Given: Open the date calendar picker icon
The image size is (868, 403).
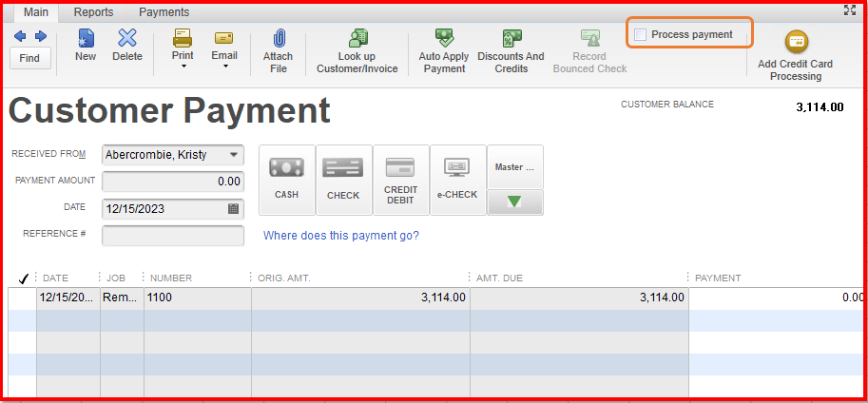Looking at the screenshot, I should click(x=233, y=209).
